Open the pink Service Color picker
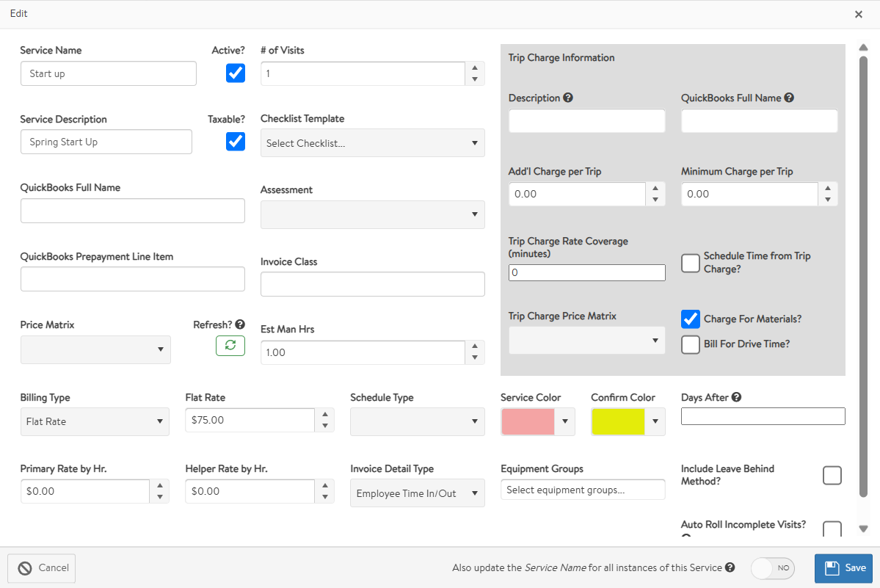880x588 pixels. [537, 421]
